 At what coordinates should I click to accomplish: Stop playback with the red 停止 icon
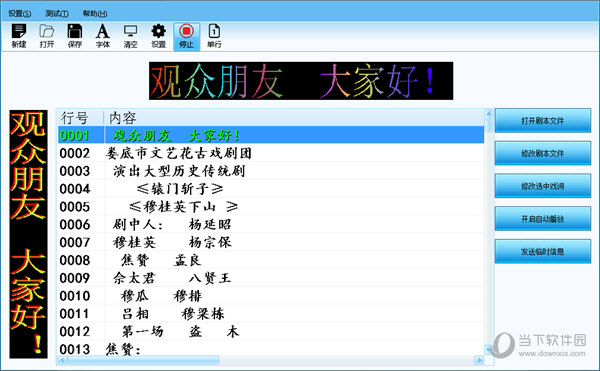186,36
